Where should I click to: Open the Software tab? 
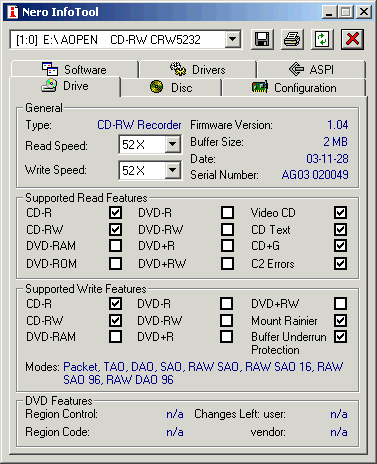(74, 69)
